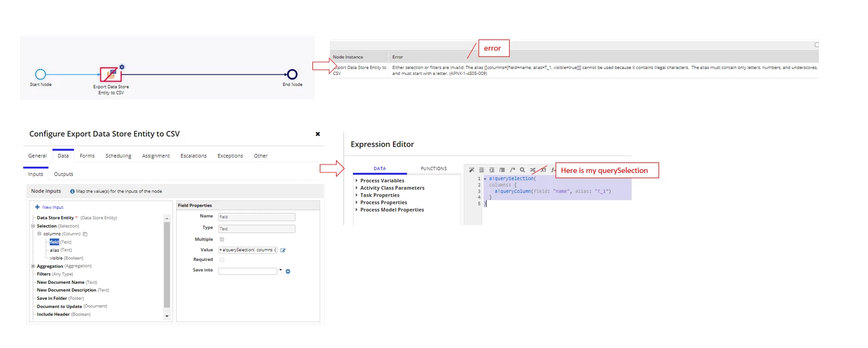Expand Process Variables in the Data panel

(357, 180)
